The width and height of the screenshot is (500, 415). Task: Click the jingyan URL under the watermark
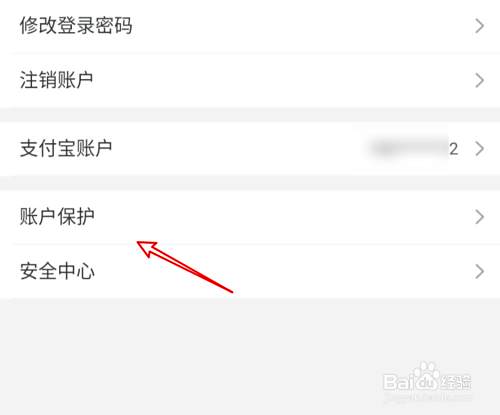point(428,397)
